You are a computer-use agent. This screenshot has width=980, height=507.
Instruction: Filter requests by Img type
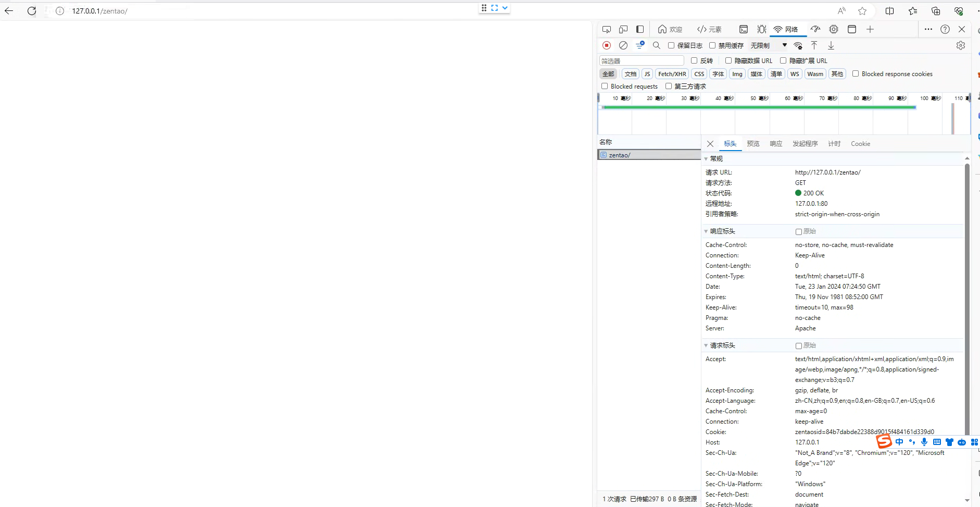[737, 74]
